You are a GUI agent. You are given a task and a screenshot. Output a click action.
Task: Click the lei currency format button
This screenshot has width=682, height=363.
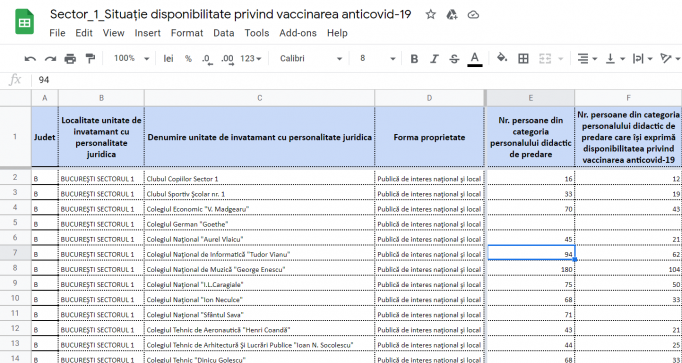(x=168, y=59)
